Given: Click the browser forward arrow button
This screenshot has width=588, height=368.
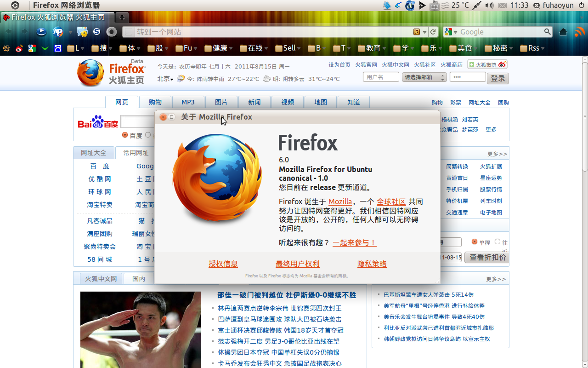Looking at the screenshot, I should click(x=24, y=32).
